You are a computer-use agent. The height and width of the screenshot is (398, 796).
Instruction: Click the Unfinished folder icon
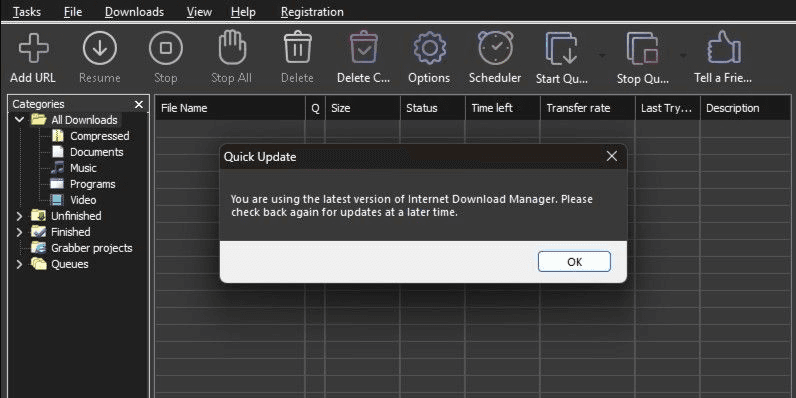click(x=39, y=216)
